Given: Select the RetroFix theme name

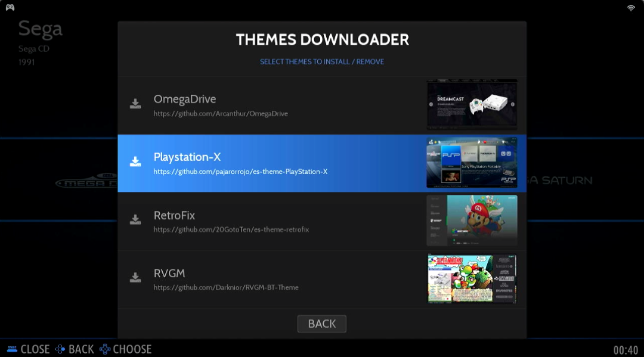Looking at the screenshot, I should point(174,215).
